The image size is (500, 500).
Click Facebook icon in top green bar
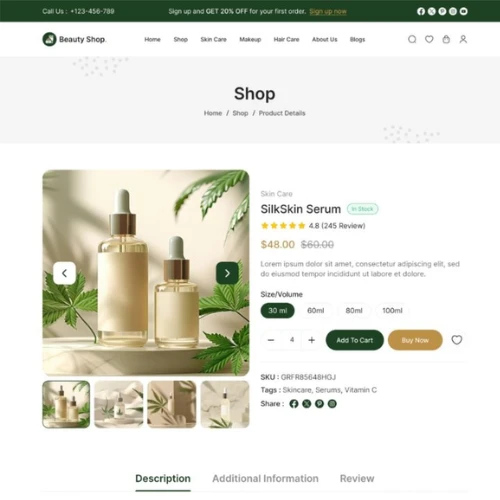coord(421,11)
